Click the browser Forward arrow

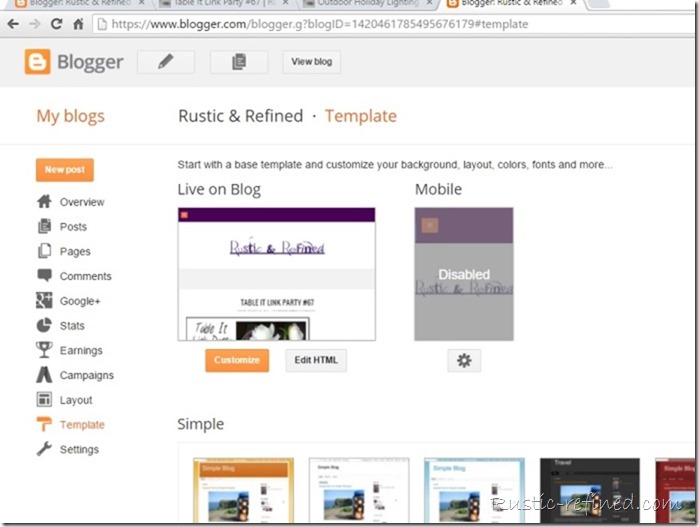tap(34, 24)
